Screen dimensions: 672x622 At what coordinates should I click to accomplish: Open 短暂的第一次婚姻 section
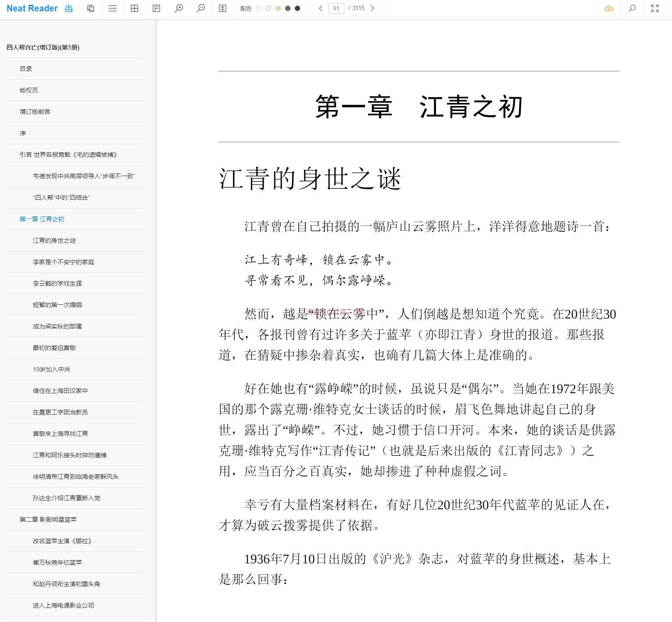coord(57,305)
